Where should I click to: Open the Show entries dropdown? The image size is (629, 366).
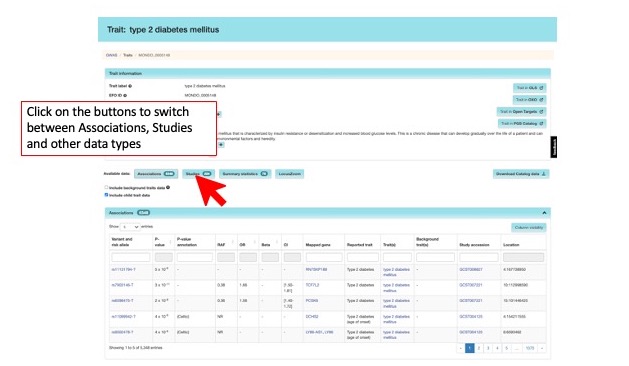tap(130, 227)
